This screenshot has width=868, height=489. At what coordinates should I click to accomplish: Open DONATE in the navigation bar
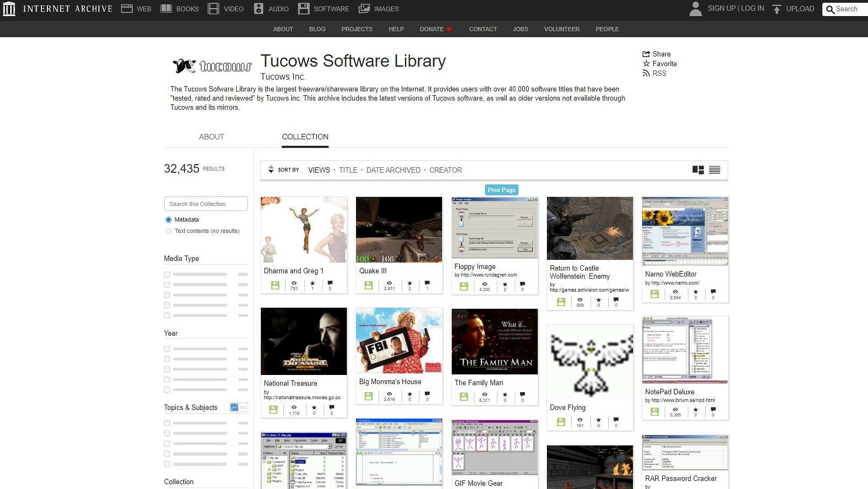tap(436, 29)
